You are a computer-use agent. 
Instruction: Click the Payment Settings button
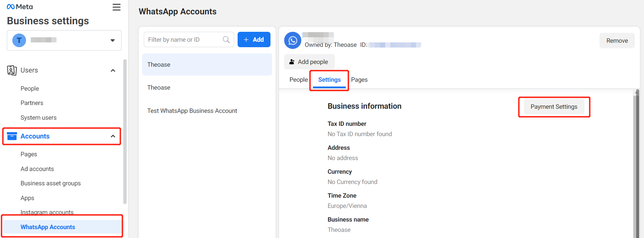[x=554, y=107]
